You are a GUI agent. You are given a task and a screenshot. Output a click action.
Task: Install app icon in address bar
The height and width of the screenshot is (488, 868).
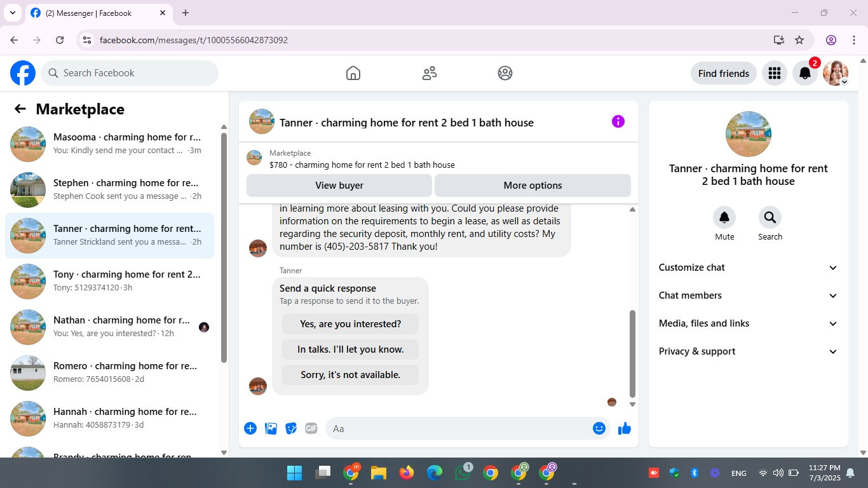coord(779,40)
